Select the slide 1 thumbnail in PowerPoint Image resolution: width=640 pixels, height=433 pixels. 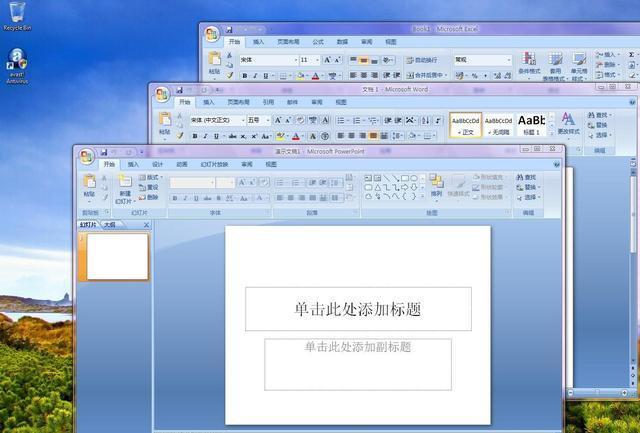pos(118,257)
